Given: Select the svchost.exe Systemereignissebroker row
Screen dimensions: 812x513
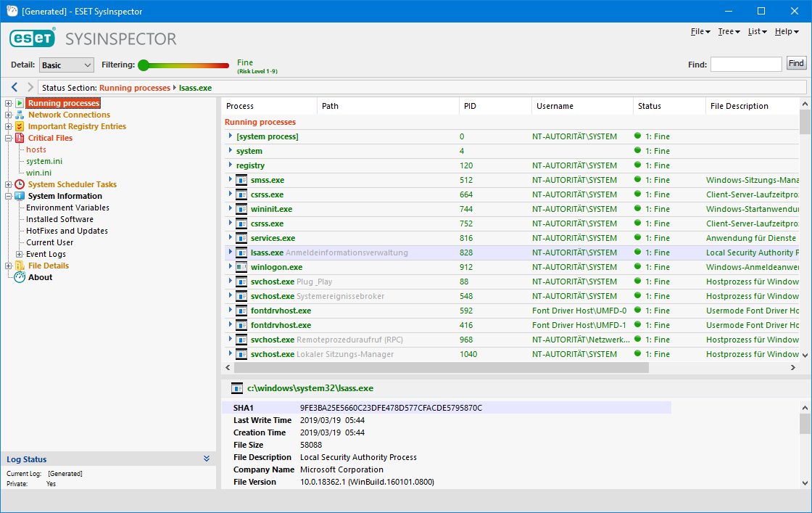Looking at the screenshot, I should (510, 296).
